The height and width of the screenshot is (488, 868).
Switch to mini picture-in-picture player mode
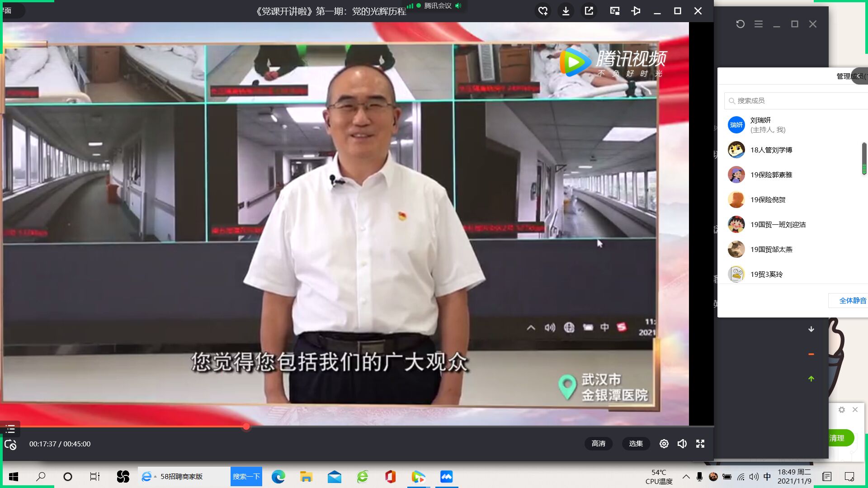(x=614, y=11)
